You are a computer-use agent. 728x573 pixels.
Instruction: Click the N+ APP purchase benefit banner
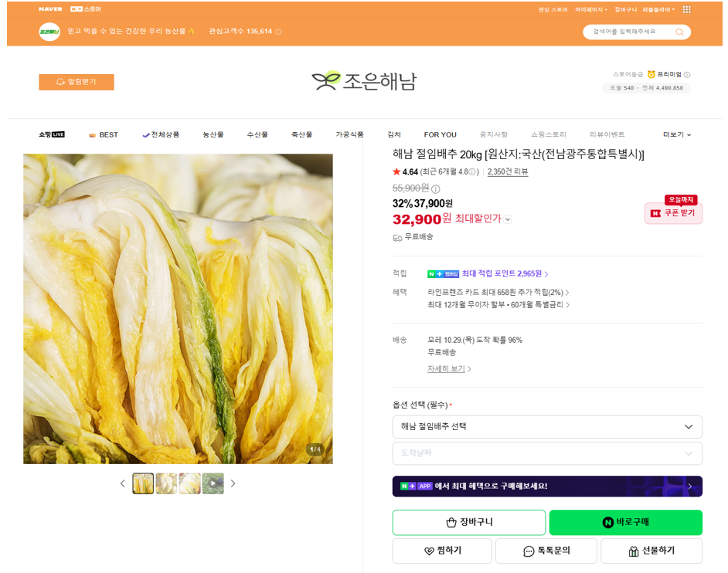coord(547,487)
